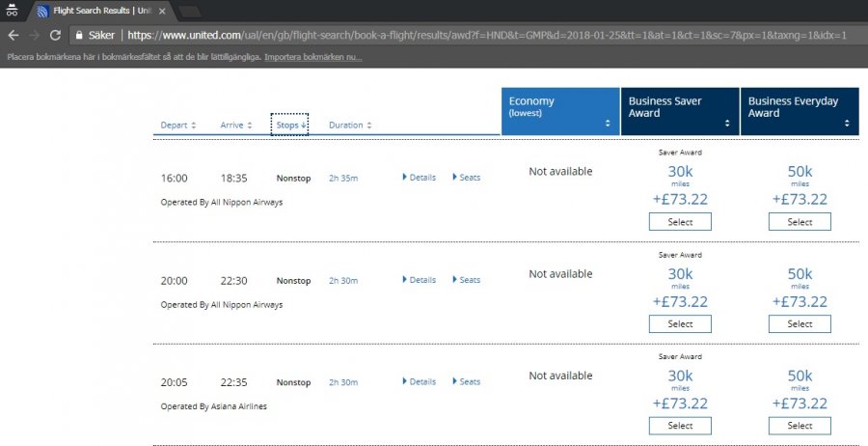Select 30k Saver Award for 16:00 flight

coord(680,222)
